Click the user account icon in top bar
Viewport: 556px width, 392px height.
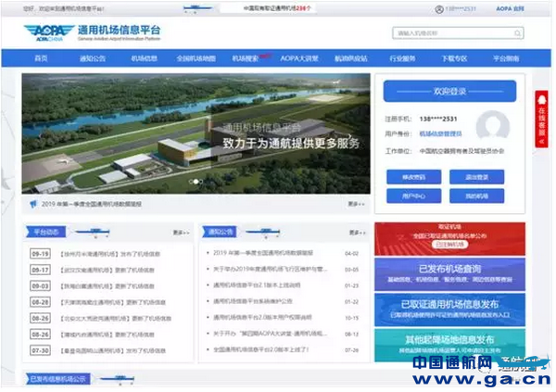coord(438,9)
